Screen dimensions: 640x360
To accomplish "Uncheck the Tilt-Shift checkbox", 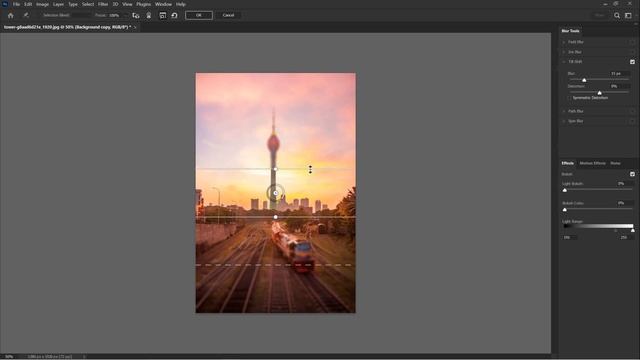I will (x=632, y=62).
